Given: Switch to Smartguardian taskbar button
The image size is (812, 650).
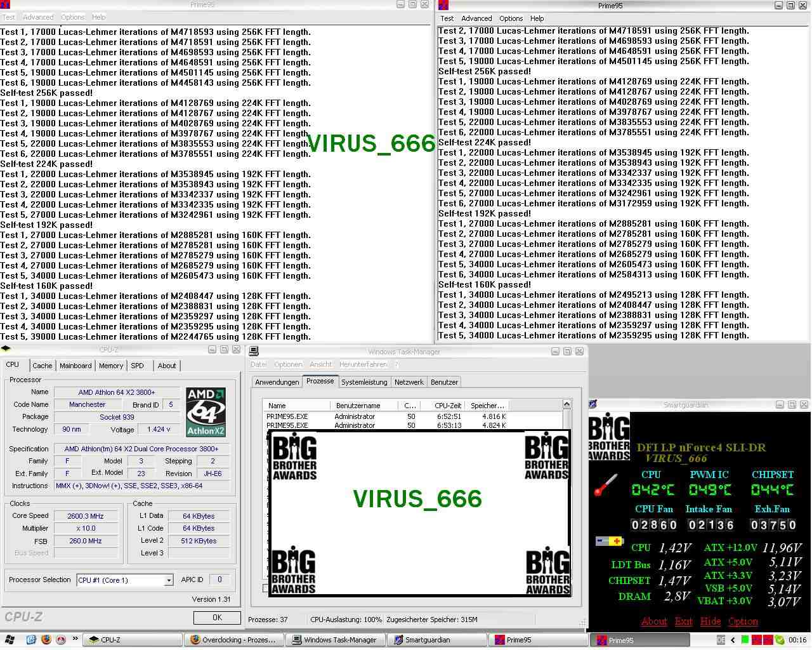Looking at the screenshot, I should [437, 640].
